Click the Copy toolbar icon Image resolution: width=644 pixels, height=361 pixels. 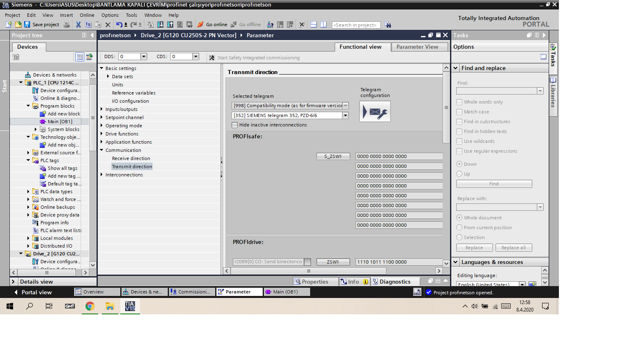click(88, 25)
